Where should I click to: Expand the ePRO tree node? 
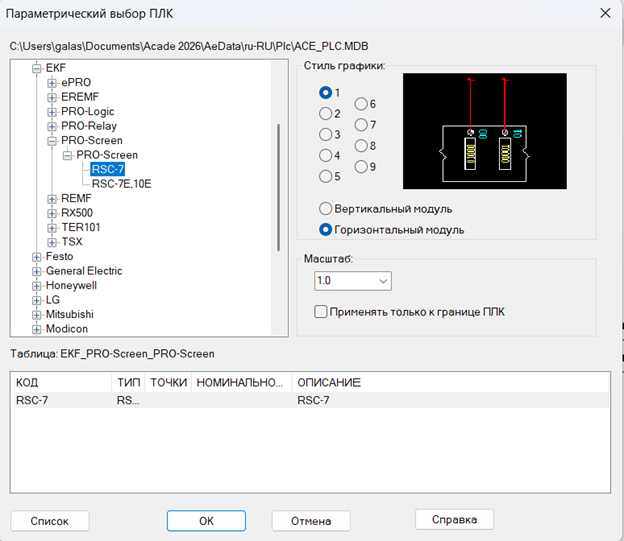click(x=52, y=83)
